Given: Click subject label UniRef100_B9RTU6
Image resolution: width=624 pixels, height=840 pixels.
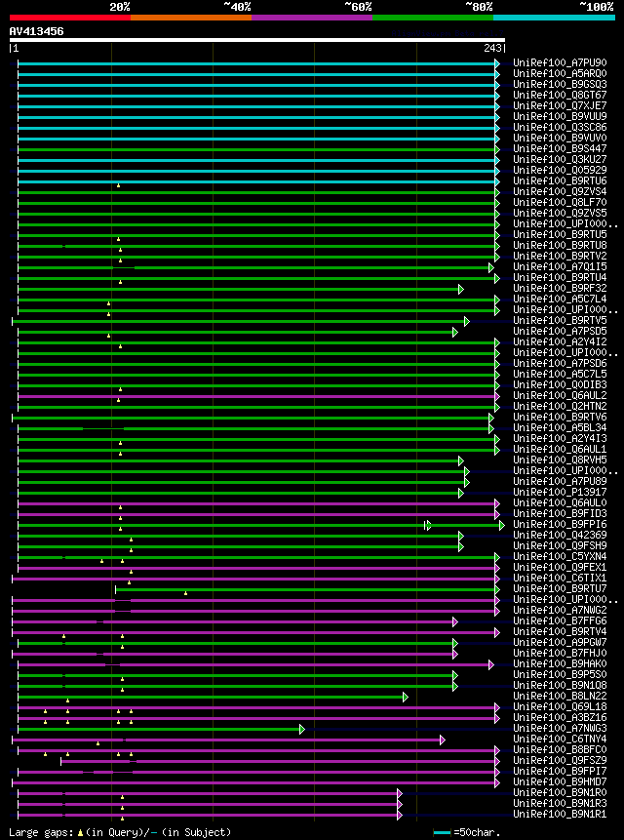Looking at the screenshot, I should click(x=560, y=180).
